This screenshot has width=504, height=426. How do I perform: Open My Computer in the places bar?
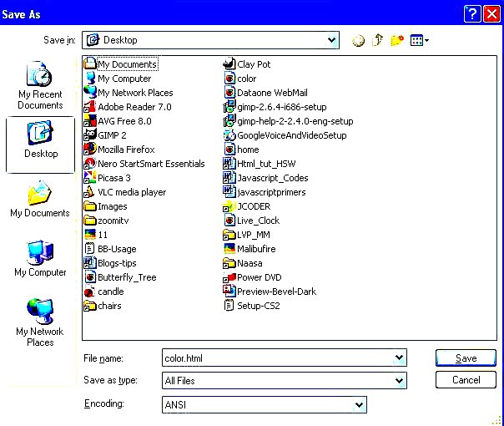pyautogui.click(x=40, y=259)
